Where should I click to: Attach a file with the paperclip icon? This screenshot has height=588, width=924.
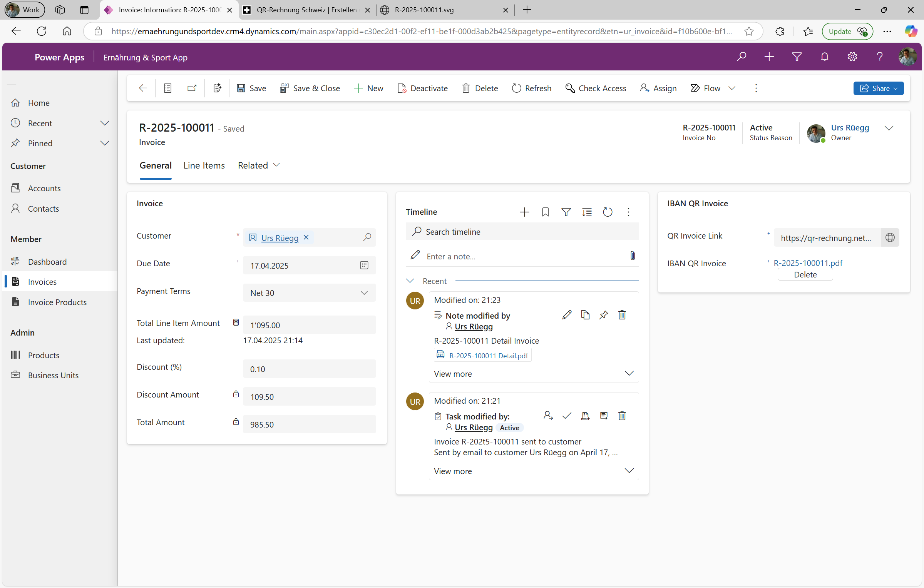tap(633, 256)
